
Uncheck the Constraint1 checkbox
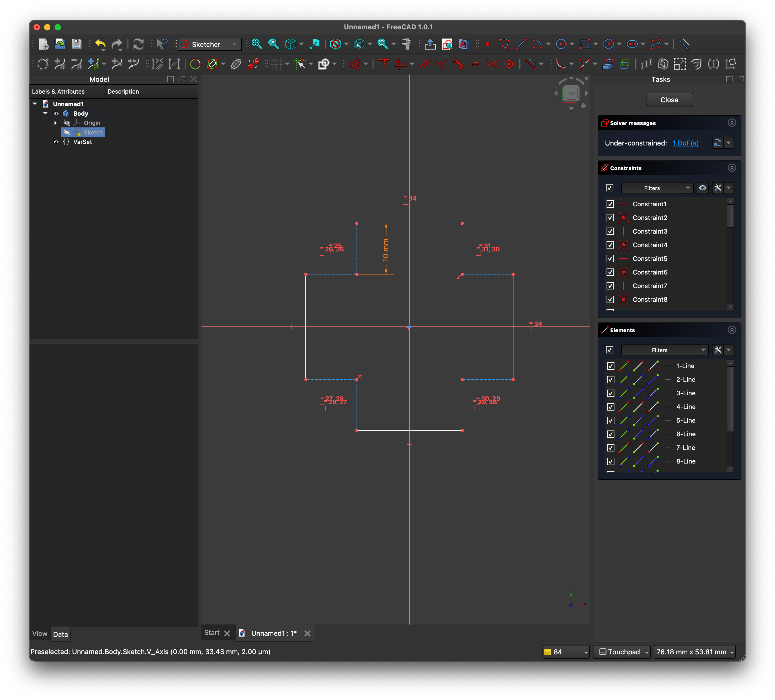pos(610,204)
